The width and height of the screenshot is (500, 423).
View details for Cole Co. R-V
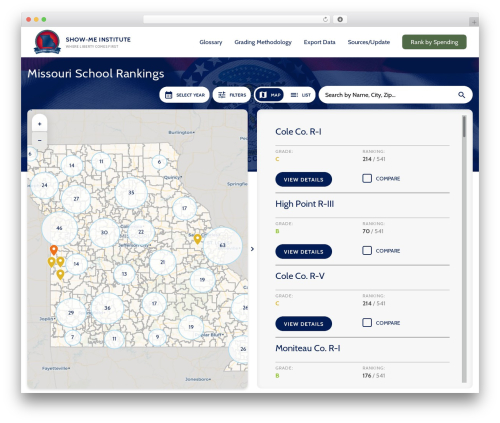pyautogui.click(x=303, y=324)
